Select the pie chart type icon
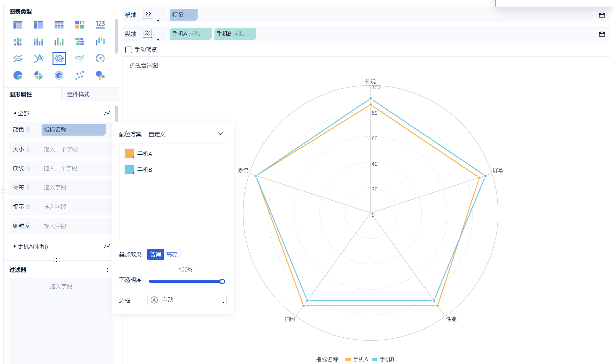Screen dimensions: 614x364 click(18, 75)
